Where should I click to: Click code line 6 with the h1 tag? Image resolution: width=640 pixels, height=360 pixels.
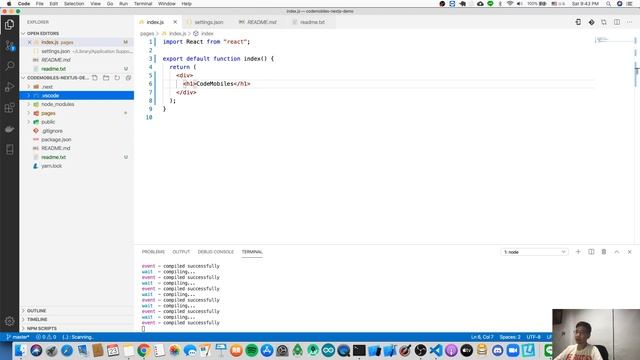tap(216, 84)
